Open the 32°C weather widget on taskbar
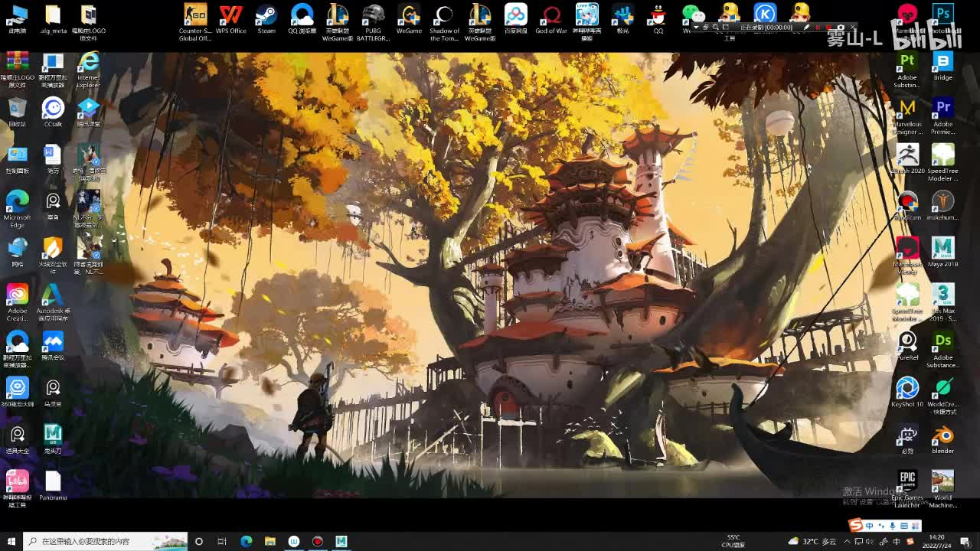The width and height of the screenshot is (980, 551). click(x=811, y=541)
